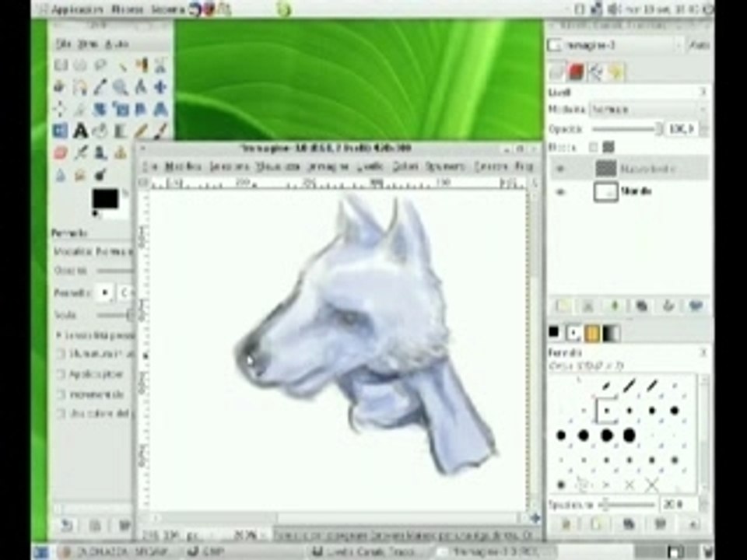747x560 pixels.
Task: Open the Applicazioni menu in top panel
Action: tap(77, 9)
